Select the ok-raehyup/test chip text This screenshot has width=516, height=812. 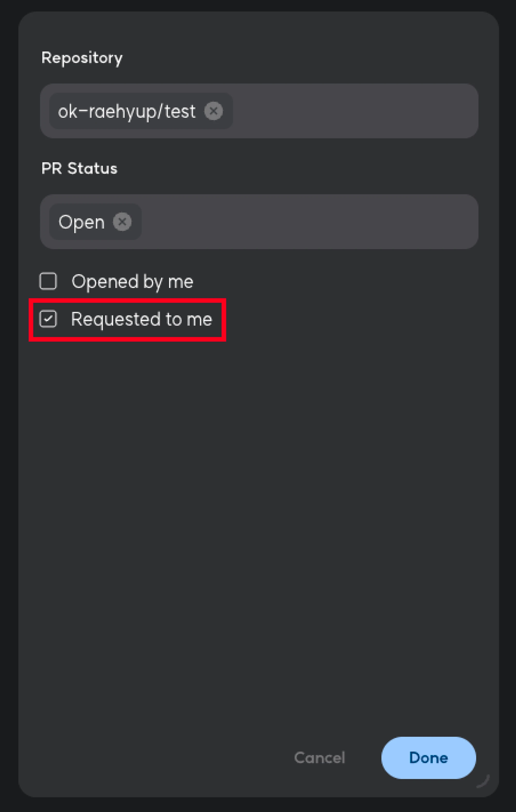click(127, 111)
